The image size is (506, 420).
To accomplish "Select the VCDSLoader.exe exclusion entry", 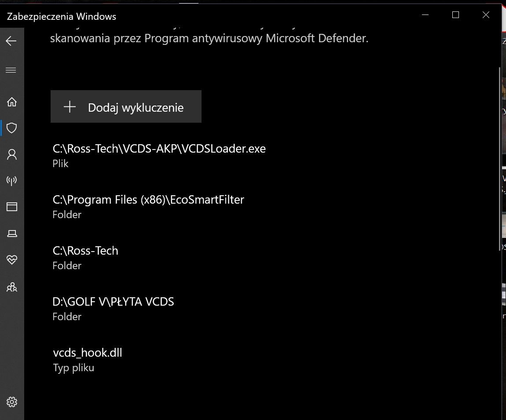I will coord(159,156).
